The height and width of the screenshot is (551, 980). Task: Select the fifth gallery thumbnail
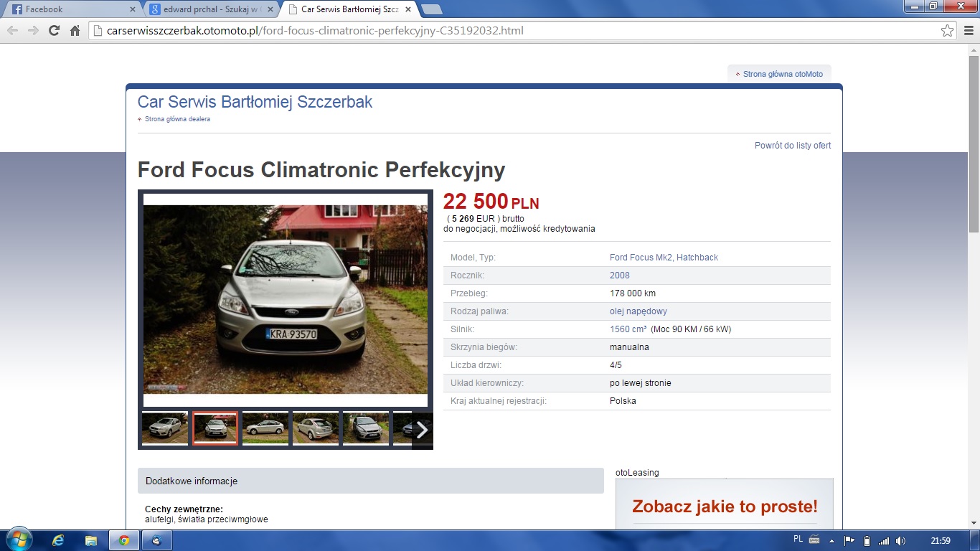[x=366, y=428]
